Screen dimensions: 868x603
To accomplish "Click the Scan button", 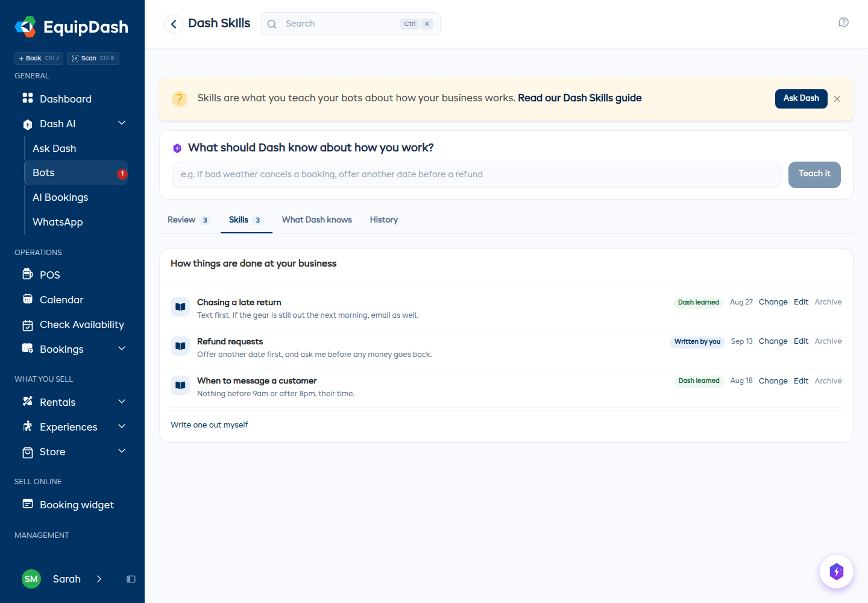I will click(93, 58).
